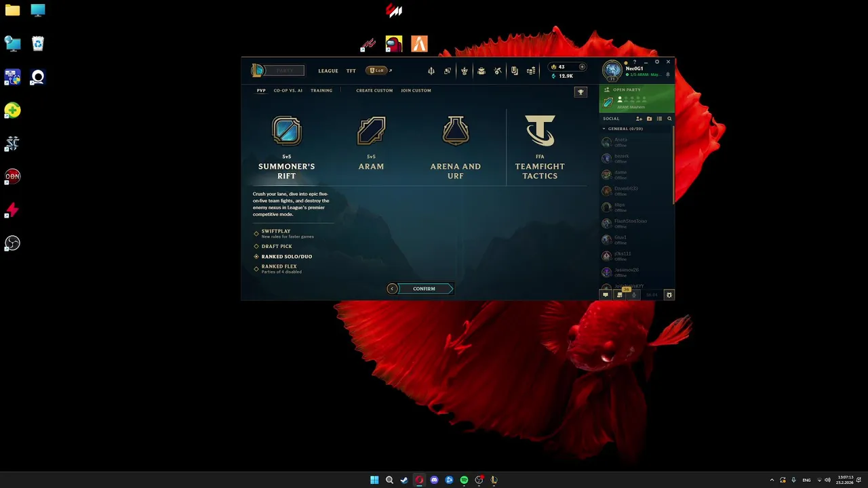
Task: Click the Windows Start button
Action: click(x=374, y=480)
